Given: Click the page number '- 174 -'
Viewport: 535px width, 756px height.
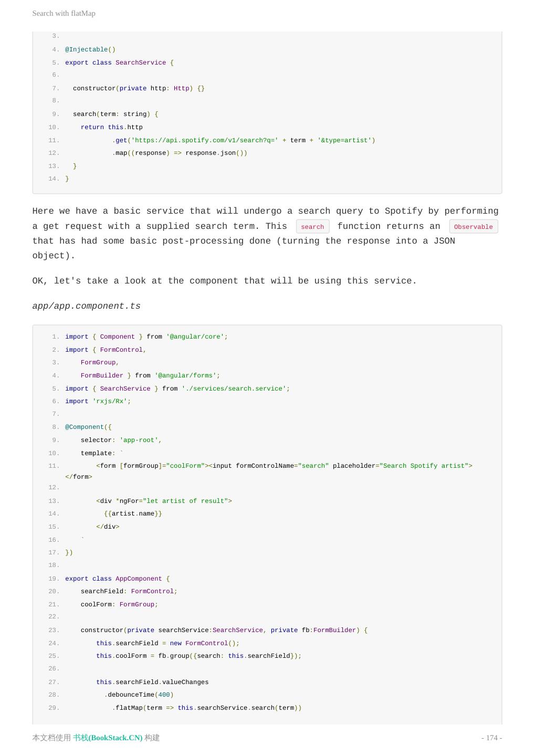Looking at the screenshot, I should (x=491, y=738).
